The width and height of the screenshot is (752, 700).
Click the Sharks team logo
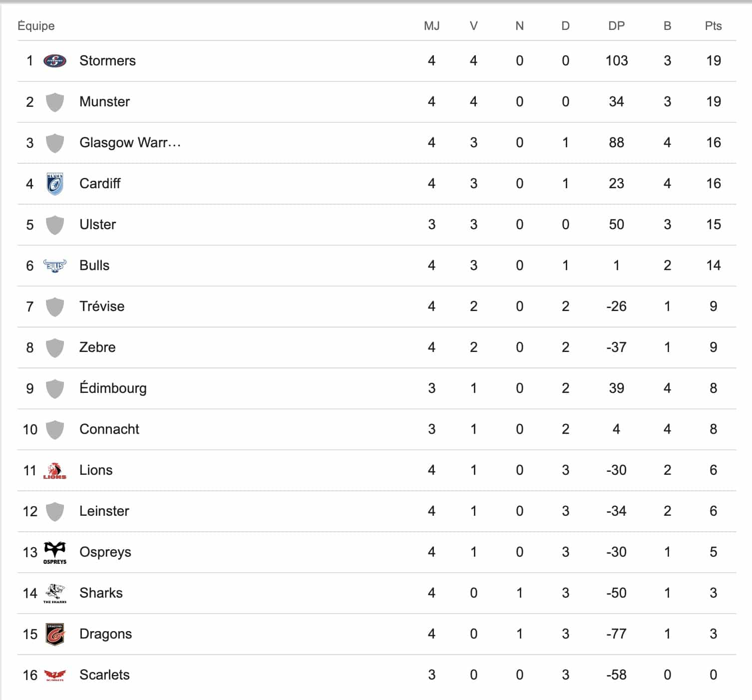pyautogui.click(x=55, y=593)
